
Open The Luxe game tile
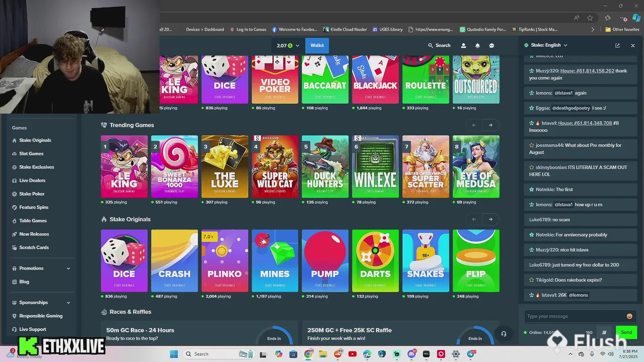(x=225, y=166)
